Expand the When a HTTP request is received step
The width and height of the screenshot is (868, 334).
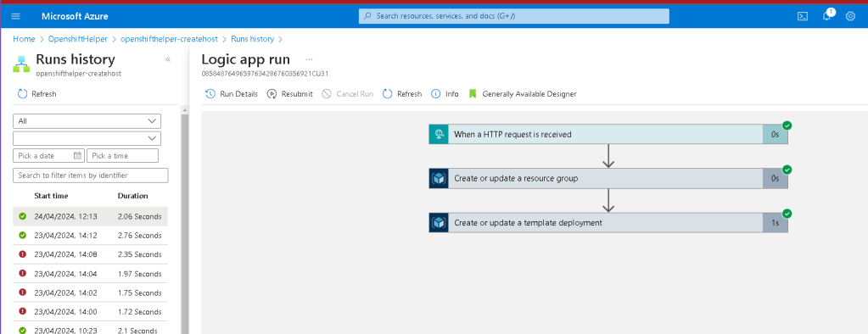coord(608,135)
